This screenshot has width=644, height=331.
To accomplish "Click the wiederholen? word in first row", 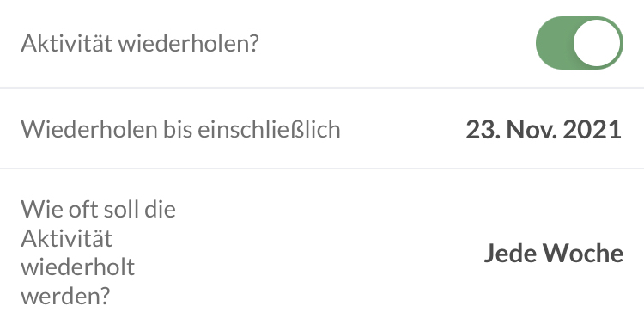I will 189,43.
